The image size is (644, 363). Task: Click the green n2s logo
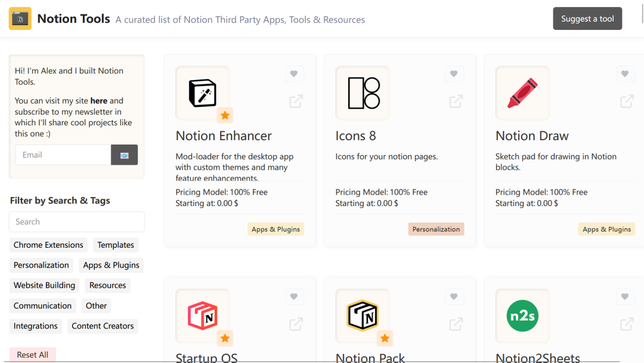(x=522, y=316)
